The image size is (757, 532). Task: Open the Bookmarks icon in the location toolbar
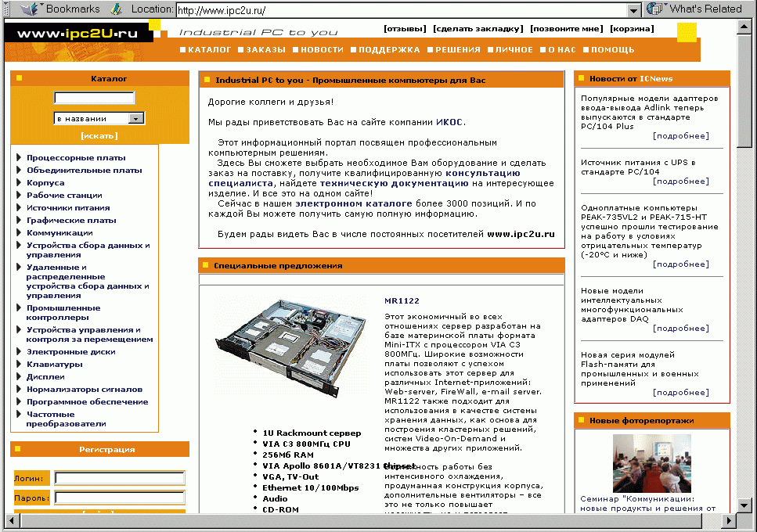pyautogui.click(x=30, y=9)
